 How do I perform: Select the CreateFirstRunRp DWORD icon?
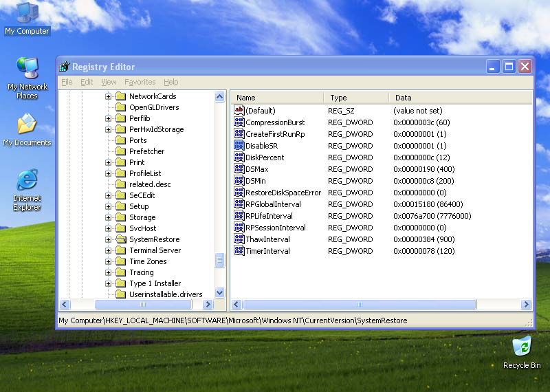point(239,133)
